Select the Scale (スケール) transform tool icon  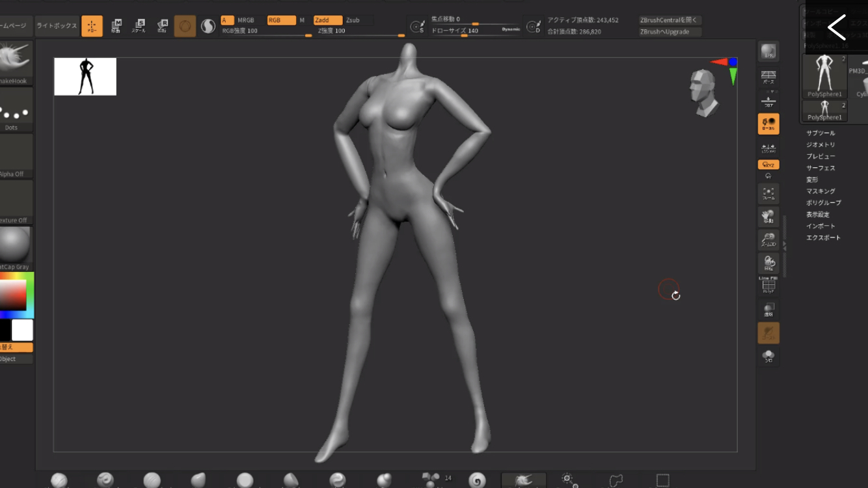(139, 26)
